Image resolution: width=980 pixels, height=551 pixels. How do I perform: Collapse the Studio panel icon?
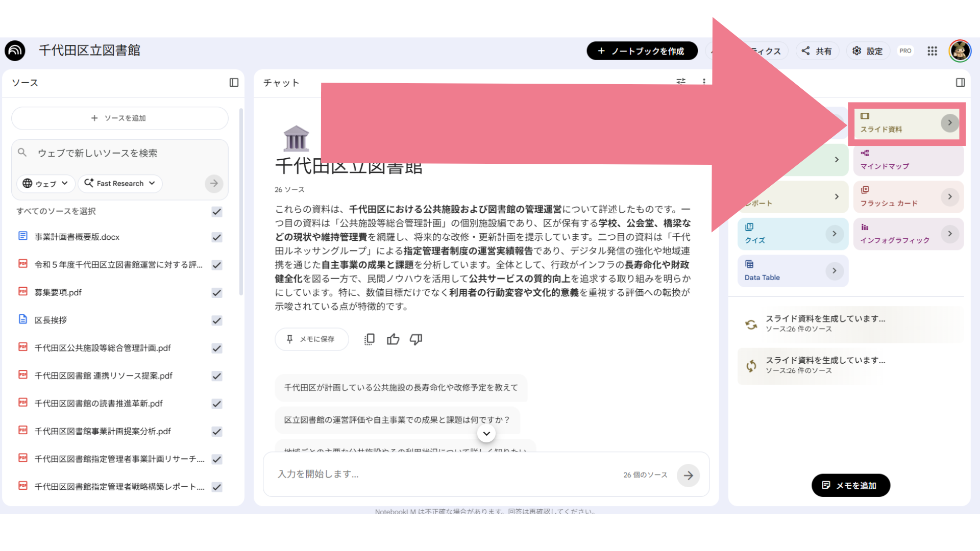click(x=960, y=83)
